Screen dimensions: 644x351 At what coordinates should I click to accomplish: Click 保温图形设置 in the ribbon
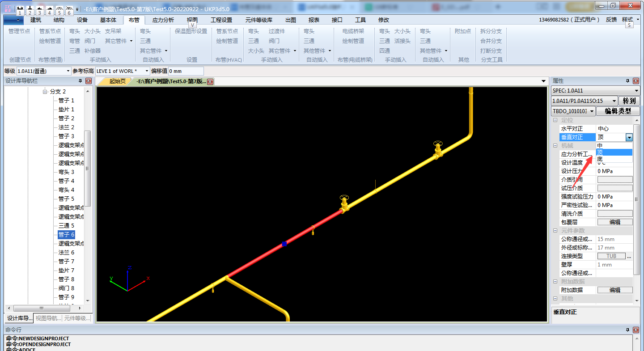(191, 31)
